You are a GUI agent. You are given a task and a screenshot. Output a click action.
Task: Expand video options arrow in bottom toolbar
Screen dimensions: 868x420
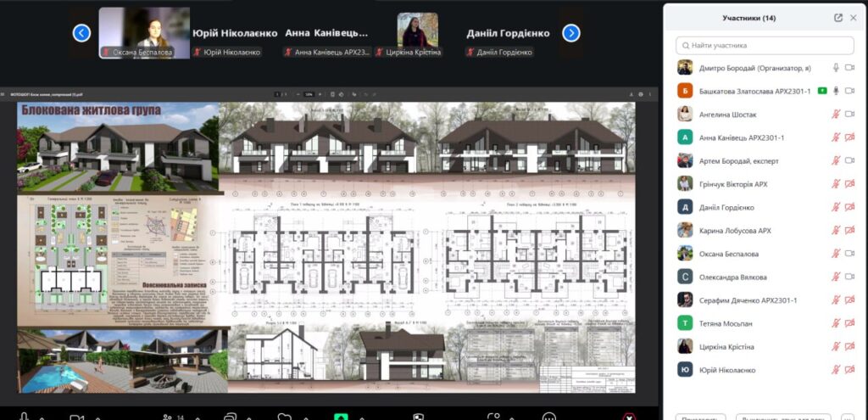[x=97, y=417]
